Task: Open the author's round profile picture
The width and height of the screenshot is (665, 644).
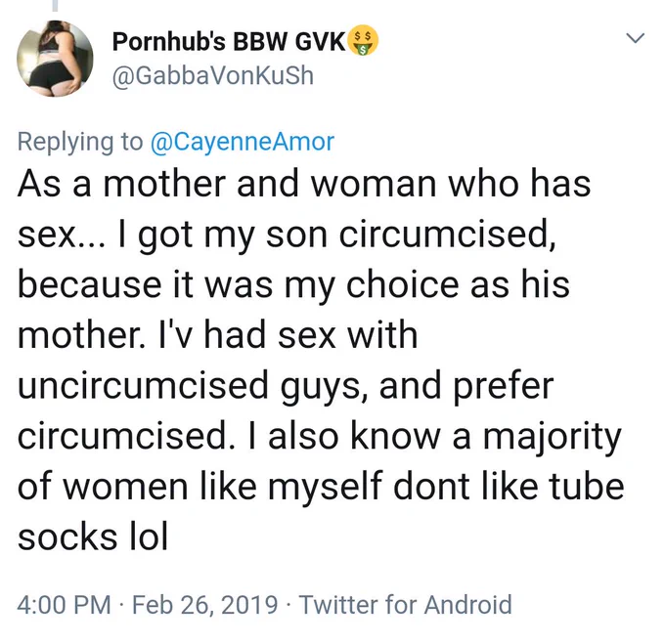Action: 55,59
